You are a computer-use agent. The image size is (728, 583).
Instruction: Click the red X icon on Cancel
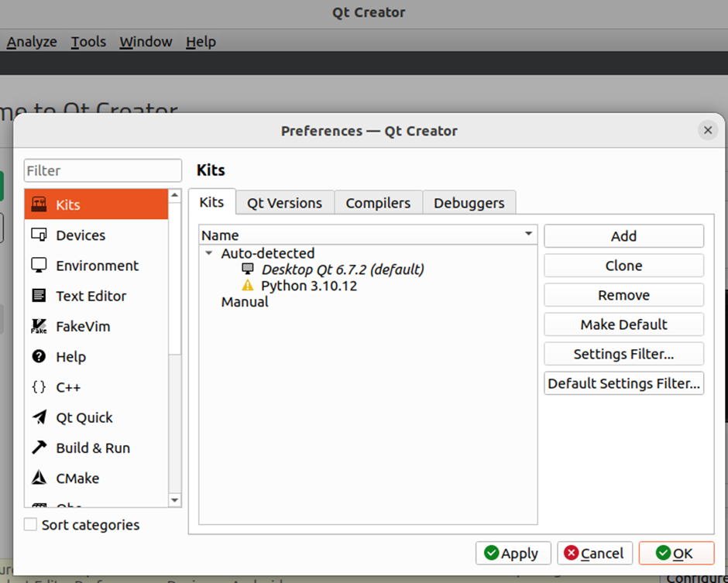point(571,553)
